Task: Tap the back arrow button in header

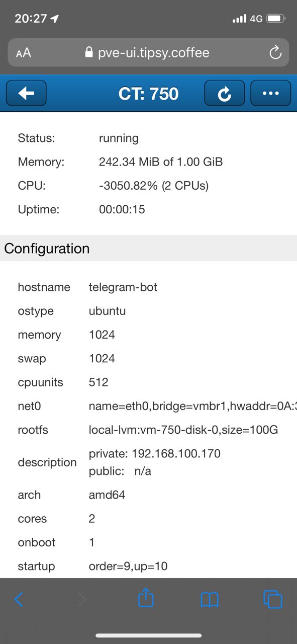Action: tap(26, 94)
